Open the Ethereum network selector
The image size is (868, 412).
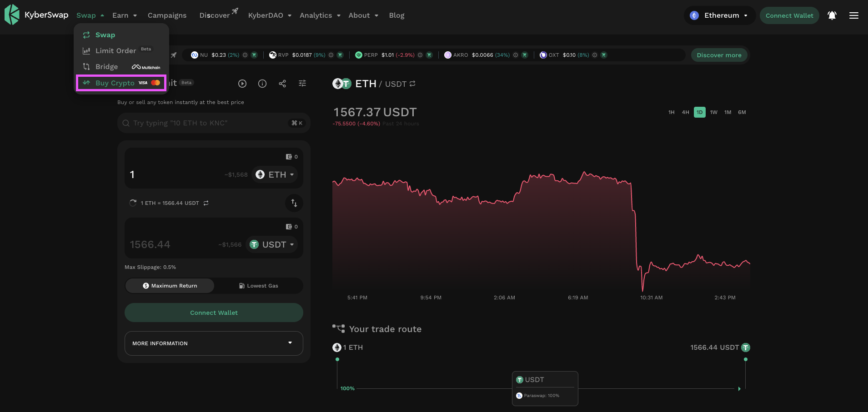pos(719,15)
